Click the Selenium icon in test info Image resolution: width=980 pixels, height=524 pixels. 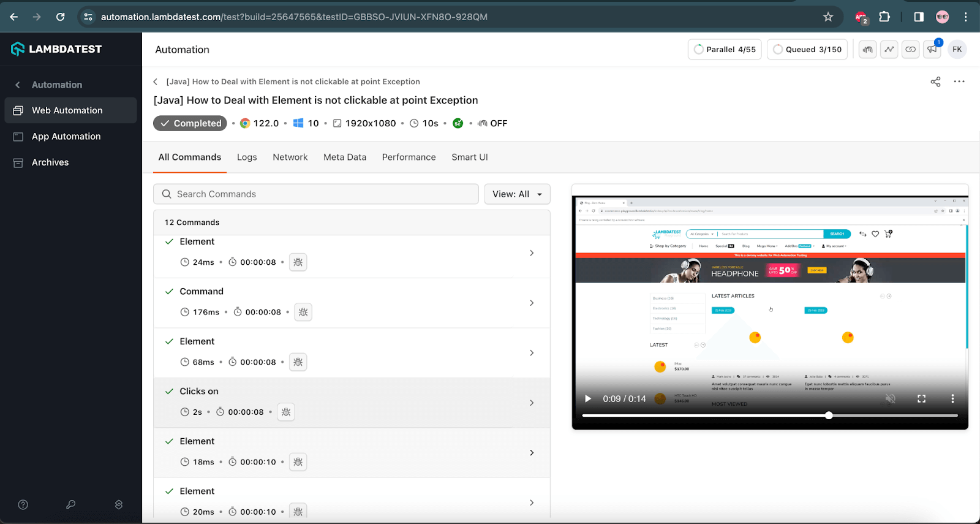pyautogui.click(x=458, y=123)
